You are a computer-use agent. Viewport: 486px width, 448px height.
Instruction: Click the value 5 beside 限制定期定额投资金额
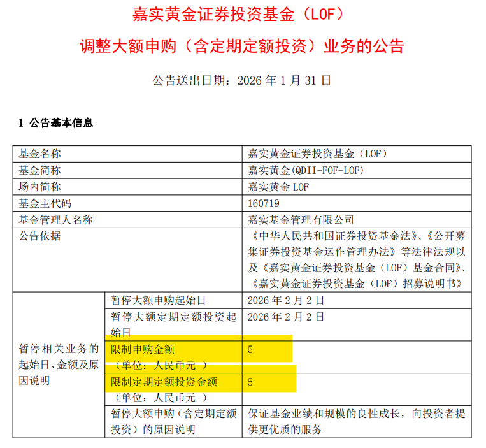pos(251,382)
